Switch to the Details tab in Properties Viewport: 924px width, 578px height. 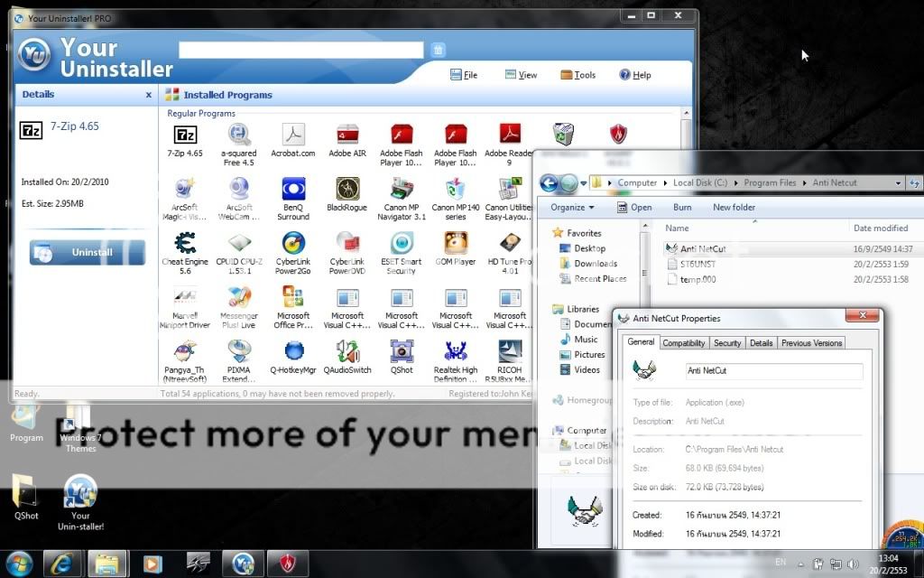coord(761,343)
